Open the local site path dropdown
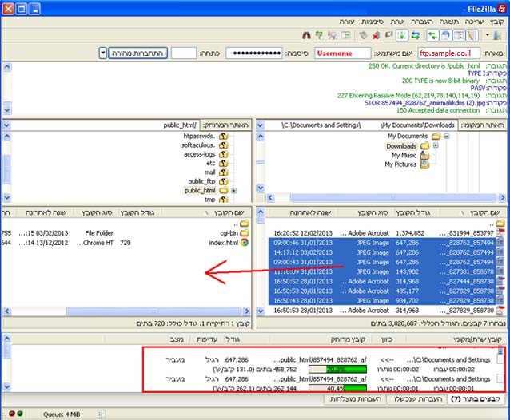Viewport: 510px width, 420px height. pyautogui.click(x=260, y=125)
